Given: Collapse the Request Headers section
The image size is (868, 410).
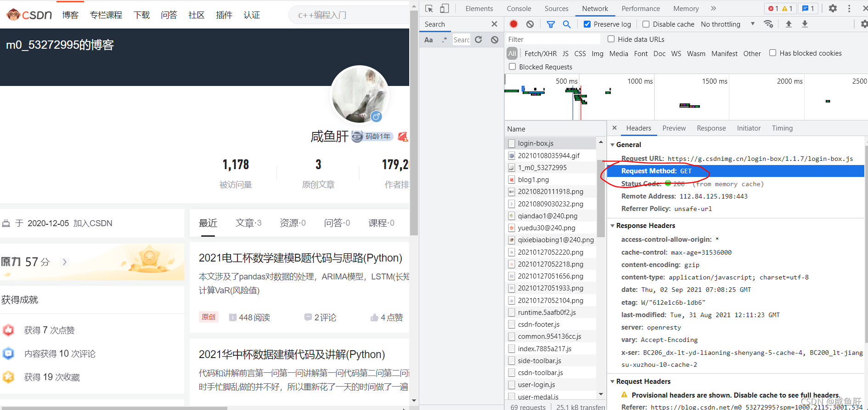Looking at the screenshot, I should [612, 382].
